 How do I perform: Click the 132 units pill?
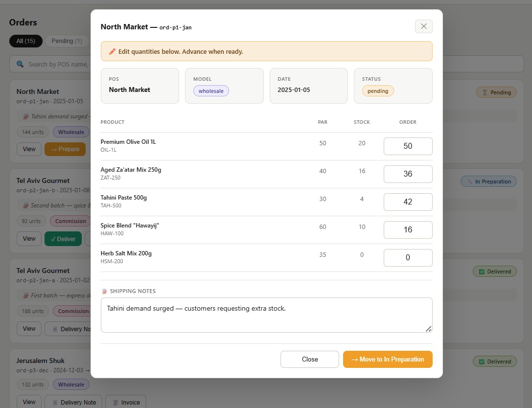click(x=33, y=385)
